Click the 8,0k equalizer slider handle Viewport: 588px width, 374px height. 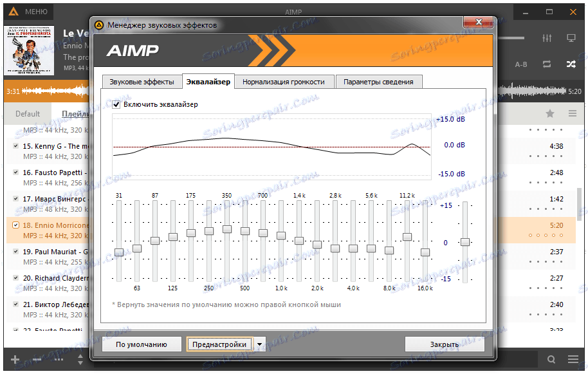(389, 250)
